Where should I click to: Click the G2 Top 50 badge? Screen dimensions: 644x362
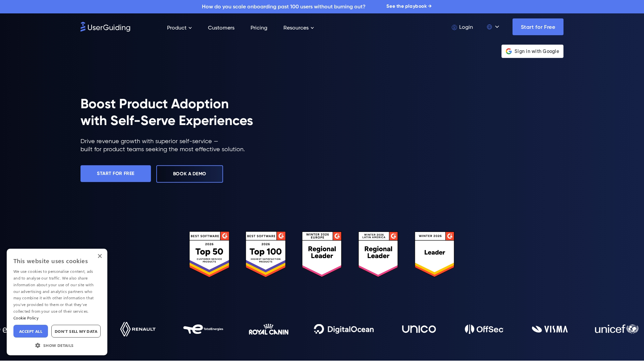pos(209,254)
